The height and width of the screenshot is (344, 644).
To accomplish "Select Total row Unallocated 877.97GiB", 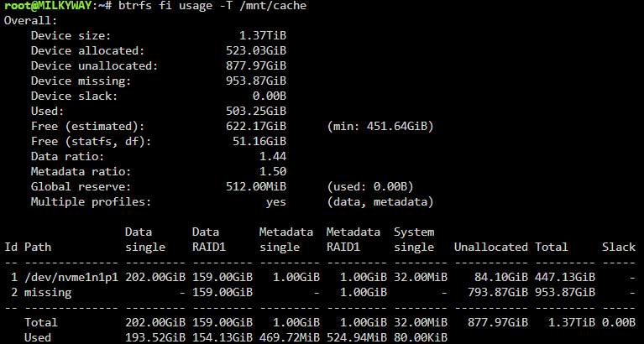I will [x=498, y=323].
